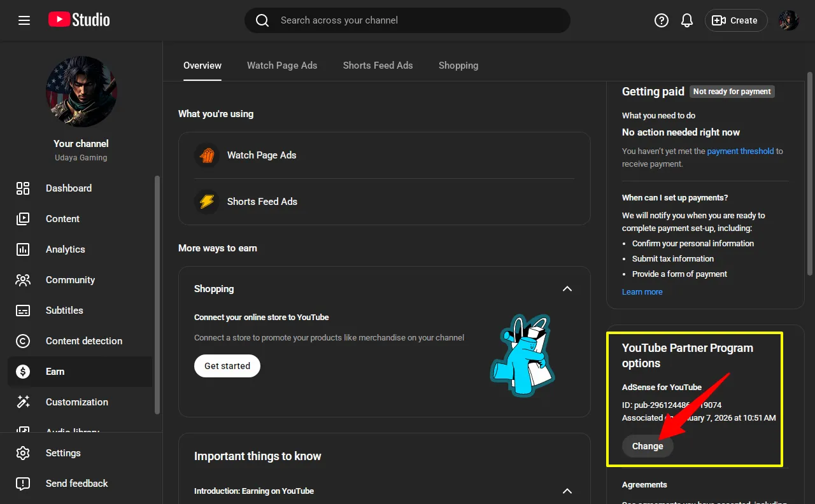The image size is (815, 504).
Task: Click 'Provide a form of payment' text
Action: (679, 274)
